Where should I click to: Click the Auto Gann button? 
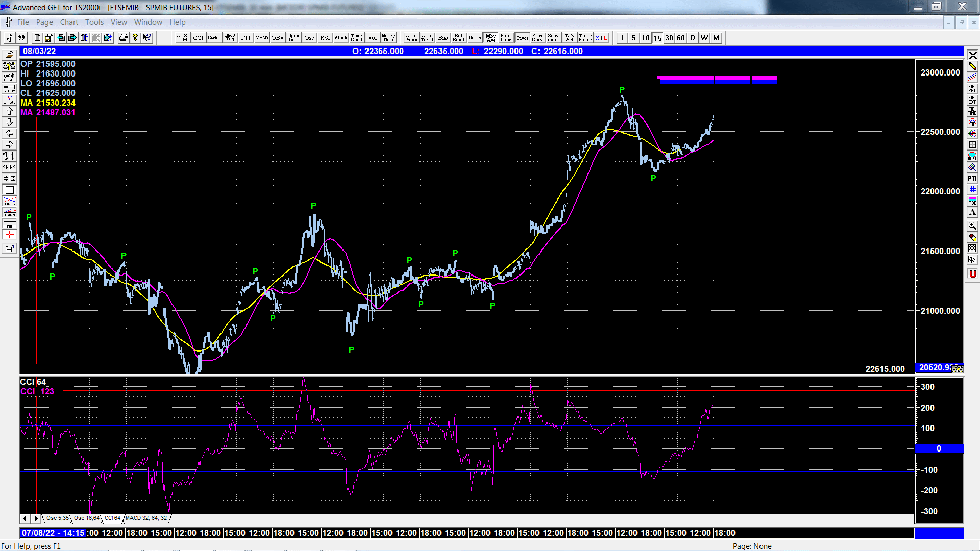pos(411,38)
